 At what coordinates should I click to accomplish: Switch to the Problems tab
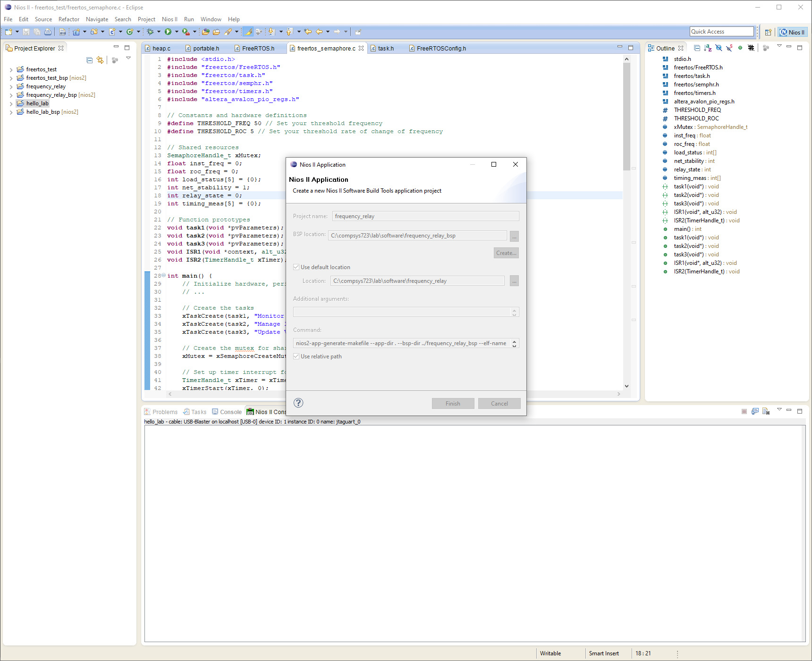(161, 412)
